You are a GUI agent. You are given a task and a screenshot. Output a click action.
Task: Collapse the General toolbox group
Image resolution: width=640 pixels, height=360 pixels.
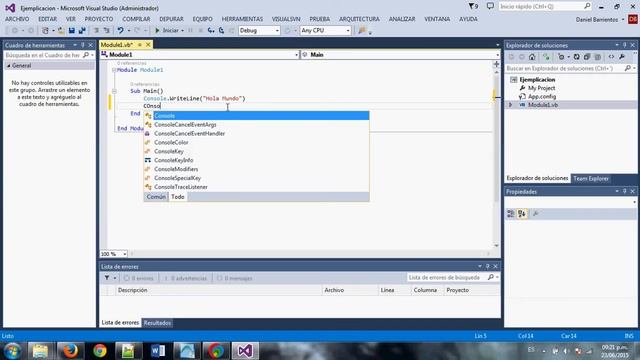pos(8,66)
